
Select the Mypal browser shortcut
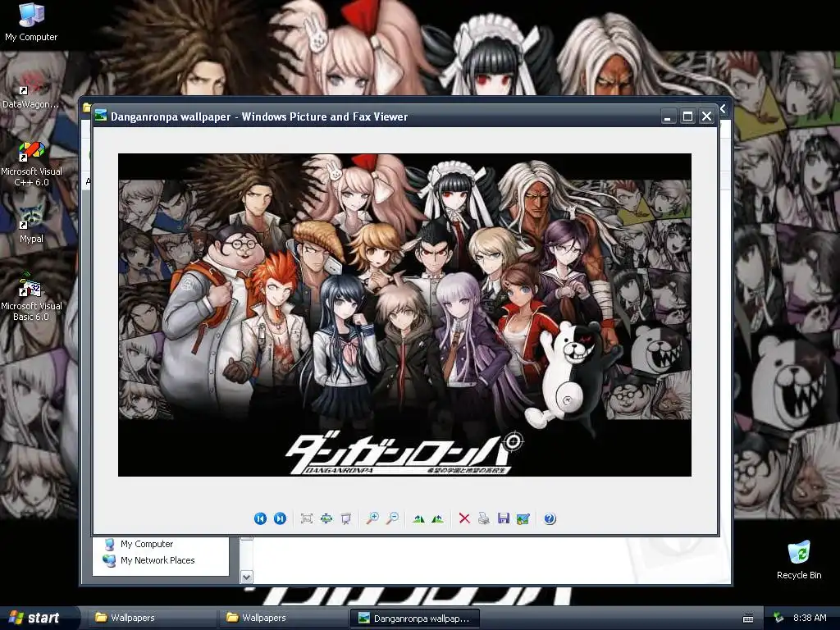(x=31, y=225)
